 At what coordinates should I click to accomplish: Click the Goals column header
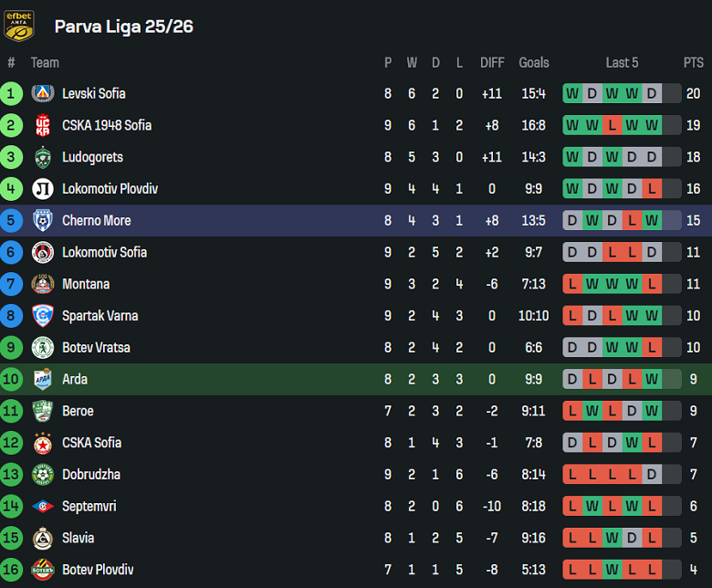tap(534, 62)
